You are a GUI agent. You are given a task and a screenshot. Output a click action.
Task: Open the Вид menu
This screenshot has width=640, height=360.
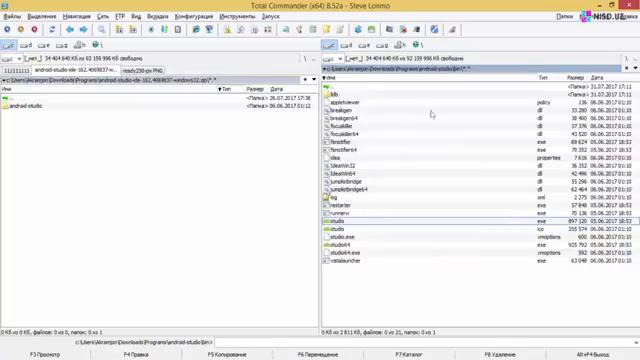pyautogui.click(x=136, y=16)
